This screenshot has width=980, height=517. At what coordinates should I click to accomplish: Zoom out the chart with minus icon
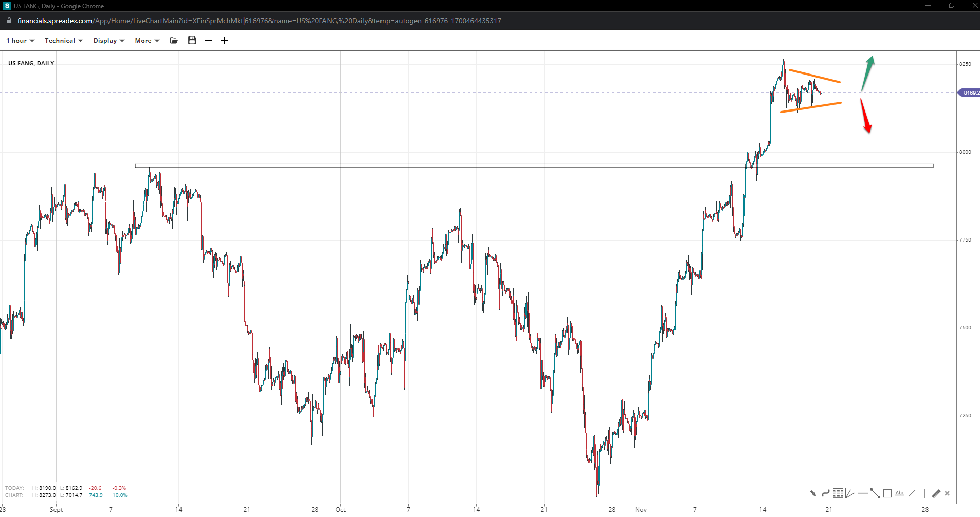pos(208,41)
